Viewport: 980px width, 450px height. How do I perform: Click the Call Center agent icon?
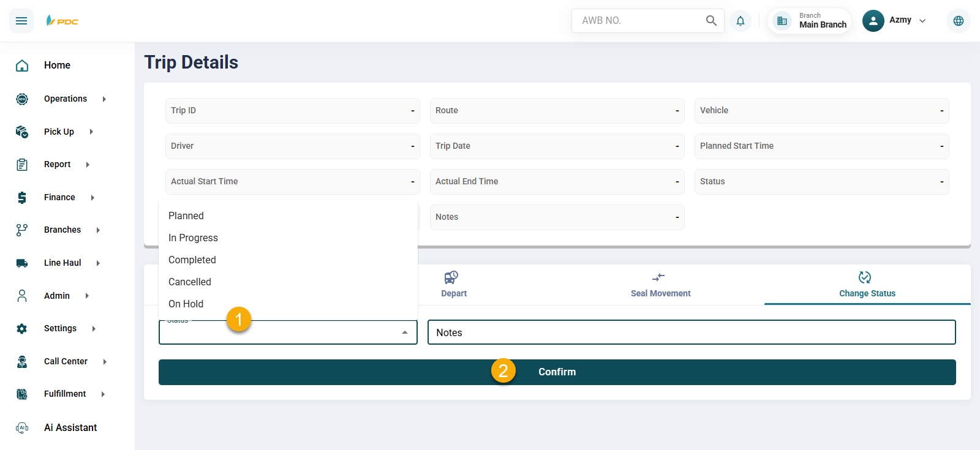point(22,362)
